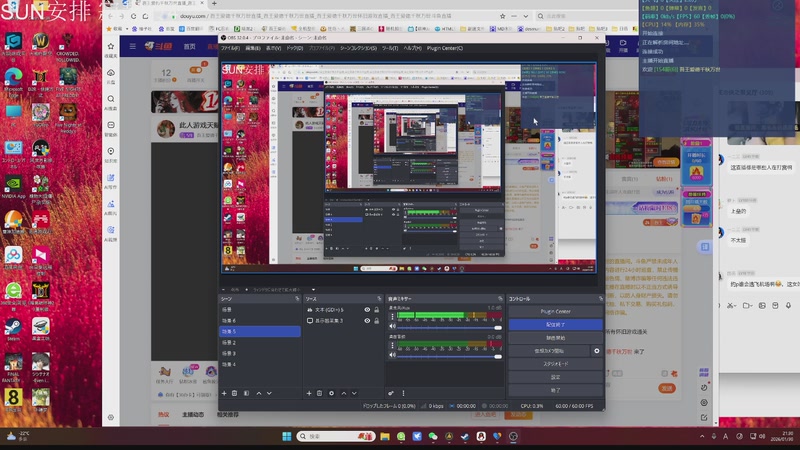This screenshot has height=450, width=800.
Task: Click Plugin Center button in Controls
Action: (556, 312)
